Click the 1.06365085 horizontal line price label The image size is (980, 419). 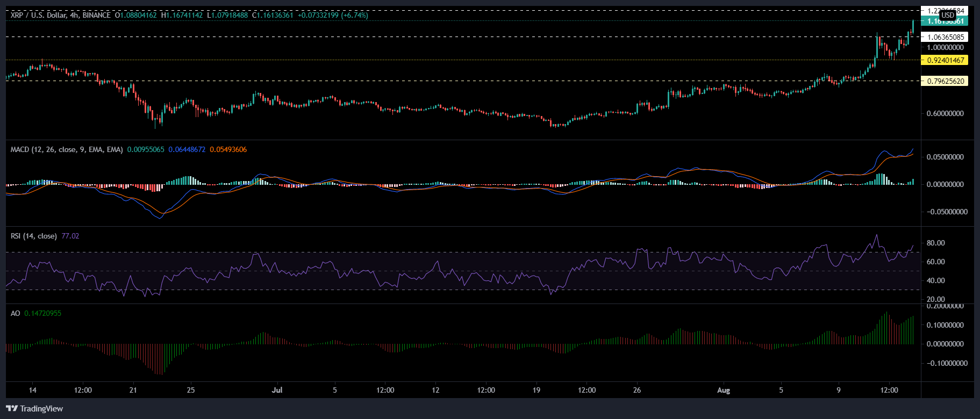[x=945, y=37]
